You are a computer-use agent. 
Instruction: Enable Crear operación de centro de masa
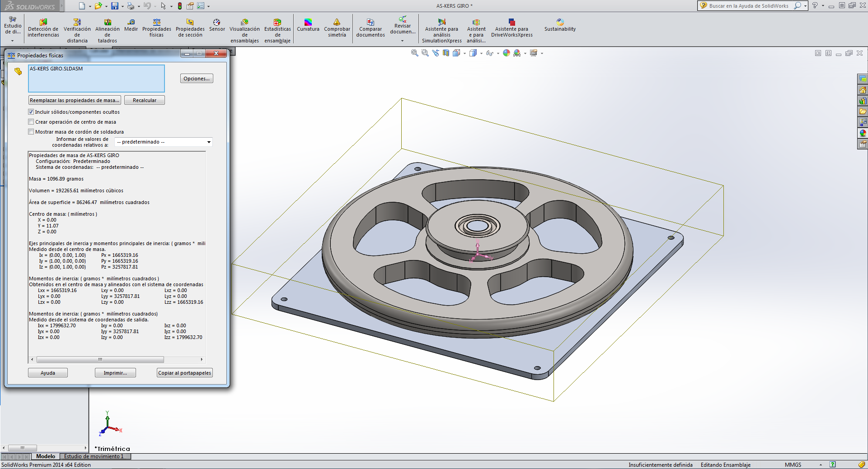pyautogui.click(x=31, y=122)
